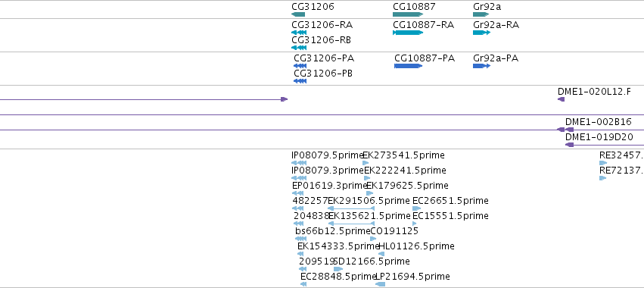Image resolution: width=644 pixels, height=288 pixels.
Task: Click the RE32457. EST label
Action: click(x=621, y=155)
